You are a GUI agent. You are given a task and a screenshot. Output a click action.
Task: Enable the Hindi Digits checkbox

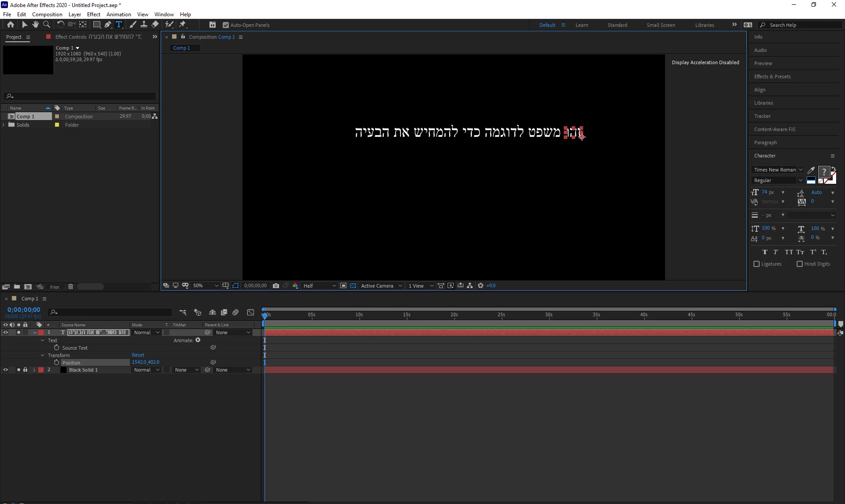[x=800, y=264]
